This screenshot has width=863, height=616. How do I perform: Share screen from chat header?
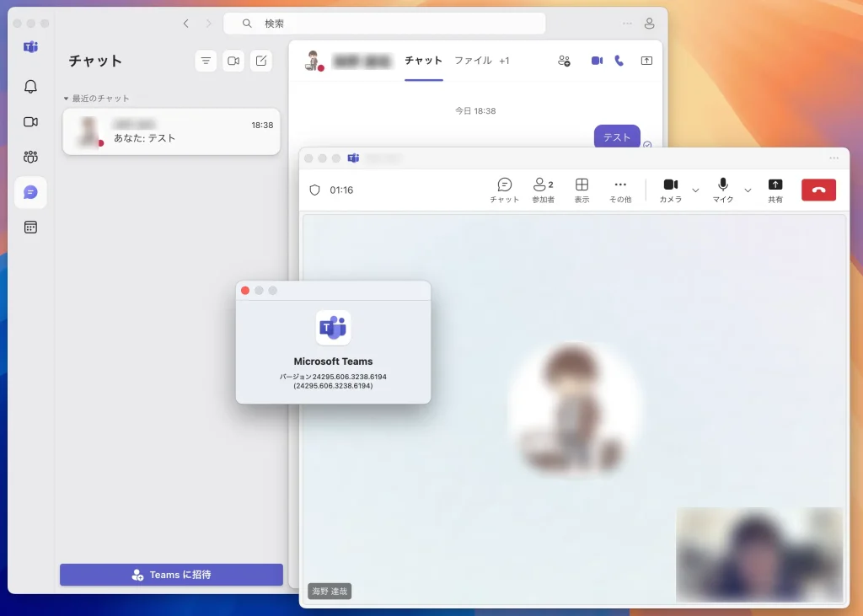(x=646, y=61)
